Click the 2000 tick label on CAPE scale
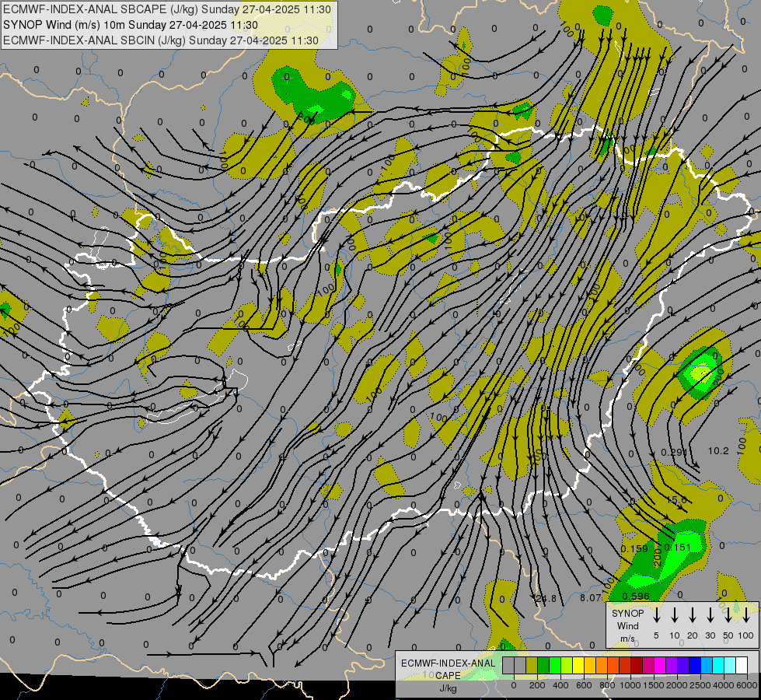 tap(676, 685)
